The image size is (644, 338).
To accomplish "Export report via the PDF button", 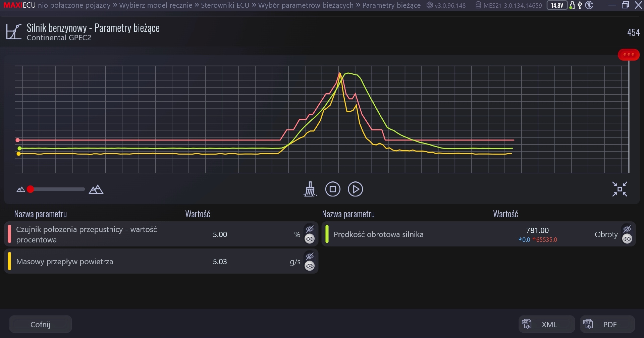I will point(607,324).
